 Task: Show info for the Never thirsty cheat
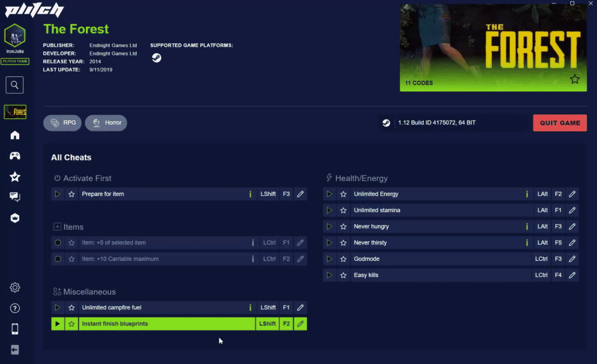coord(527,242)
